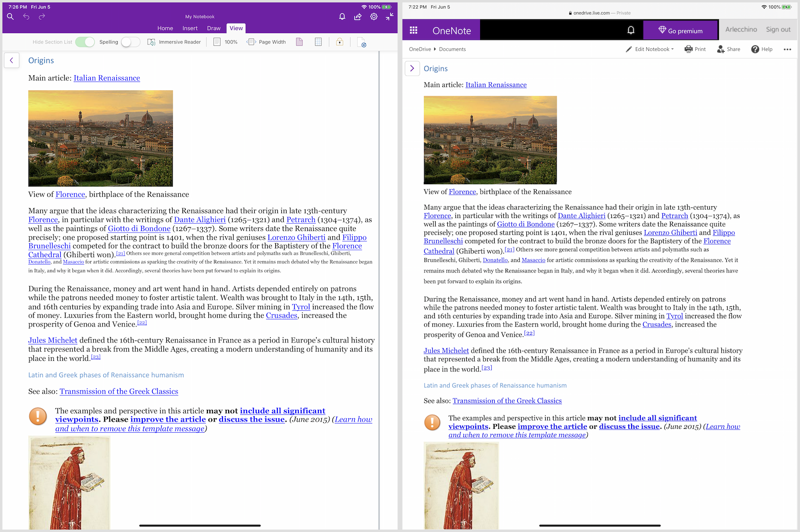The width and height of the screenshot is (800, 532).
Task: Open Immersive Reader
Action: 174,42
